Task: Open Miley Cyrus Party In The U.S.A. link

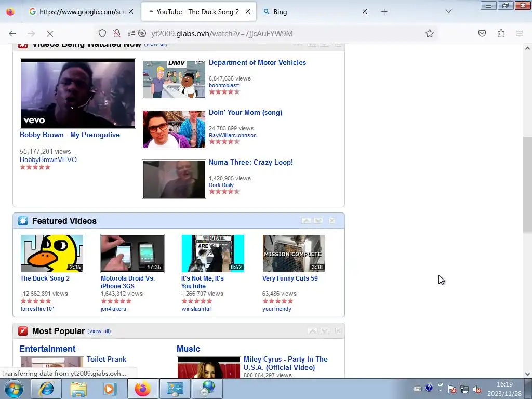Action: click(286, 363)
